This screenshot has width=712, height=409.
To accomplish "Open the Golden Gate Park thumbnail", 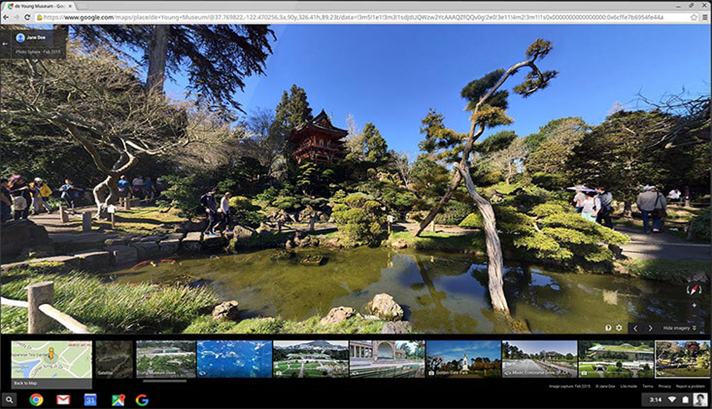I will (463, 359).
